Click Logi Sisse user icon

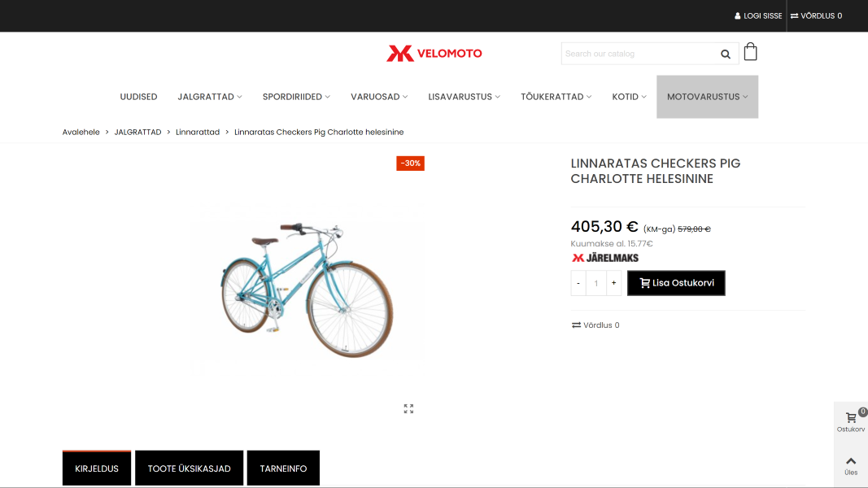pos(737,16)
